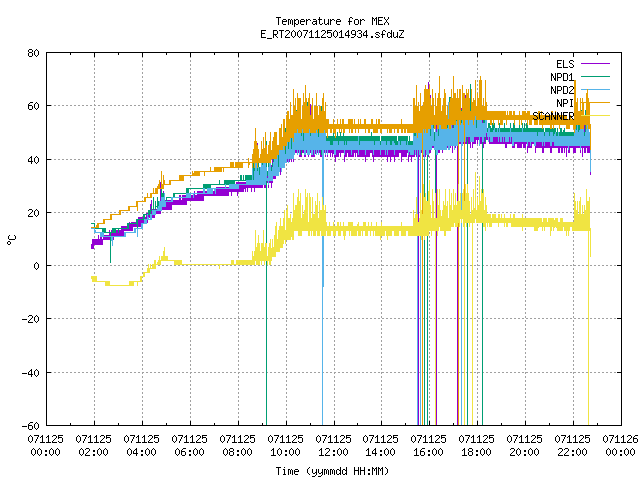Click the x-axis tick label 071125 20:00
The width and height of the screenshot is (640, 480).
524,446
